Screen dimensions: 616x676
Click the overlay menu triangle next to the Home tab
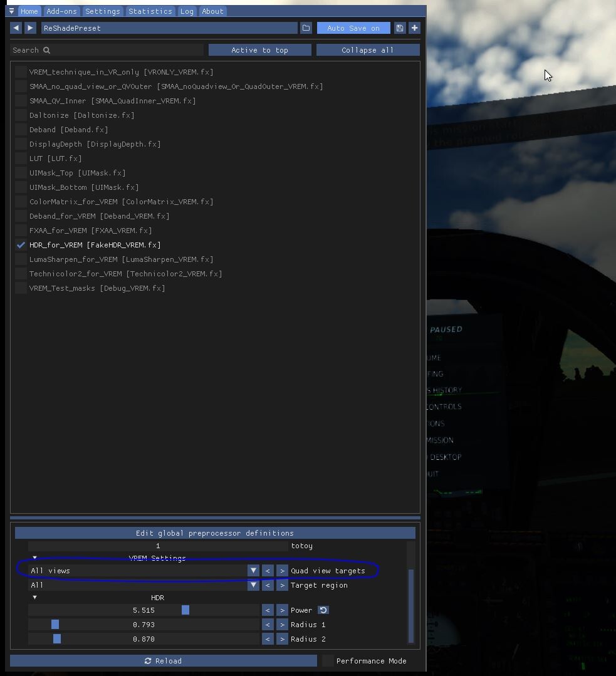coord(12,11)
